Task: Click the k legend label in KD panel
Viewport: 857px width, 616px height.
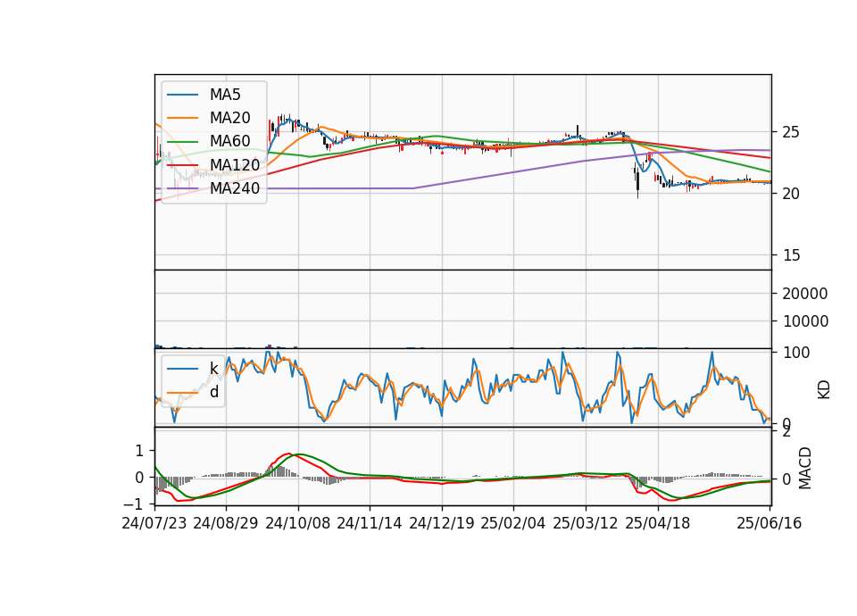Action: click(x=213, y=369)
